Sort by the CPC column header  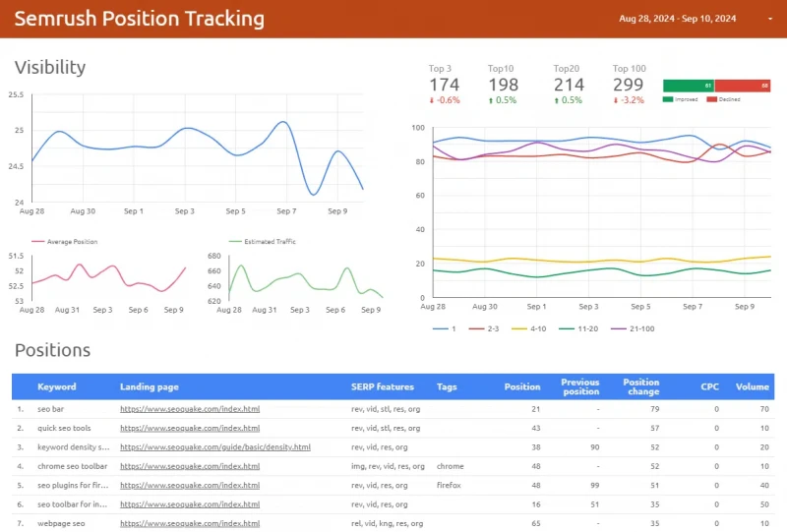coord(709,387)
